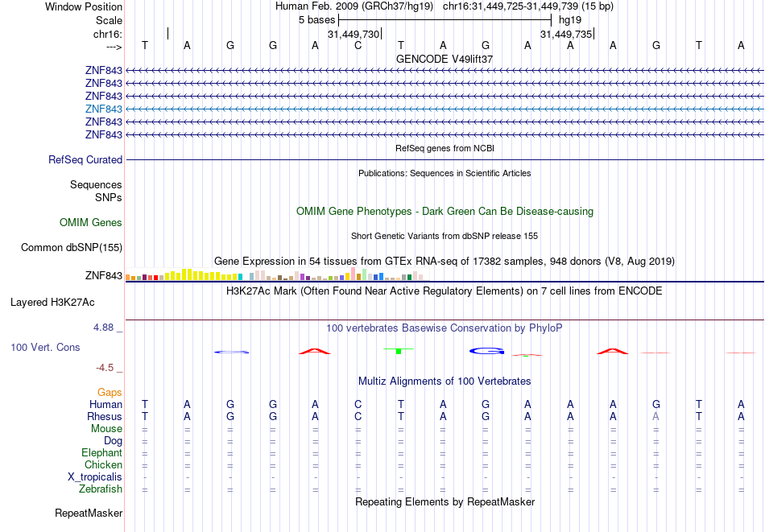Click the Scale track label
Image resolution: width=765 pixels, height=532 pixels.
[109, 20]
